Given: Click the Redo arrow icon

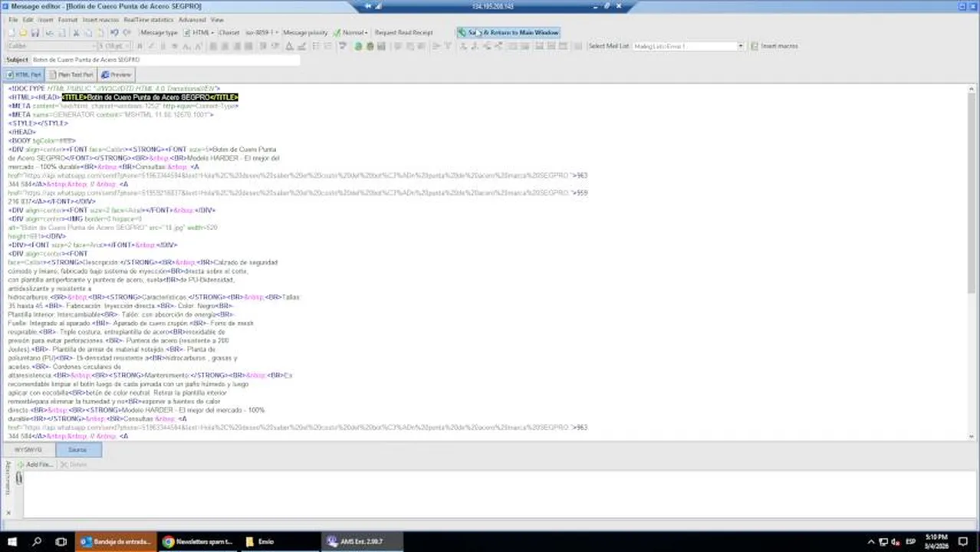Looking at the screenshot, I should coord(127,33).
